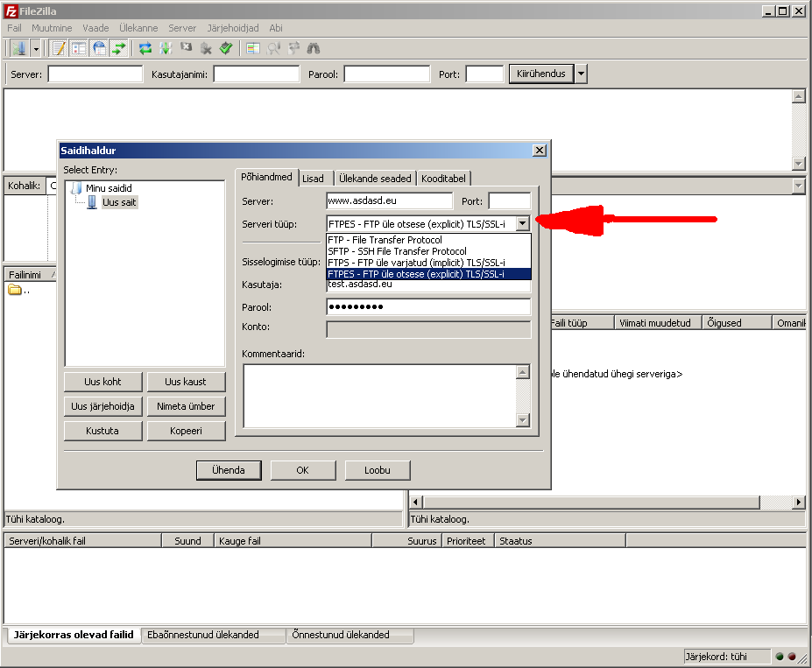Collapse the Serveri tüüp dropdown arrow
Image resolution: width=812 pixels, height=668 pixels.
pos(523,223)
